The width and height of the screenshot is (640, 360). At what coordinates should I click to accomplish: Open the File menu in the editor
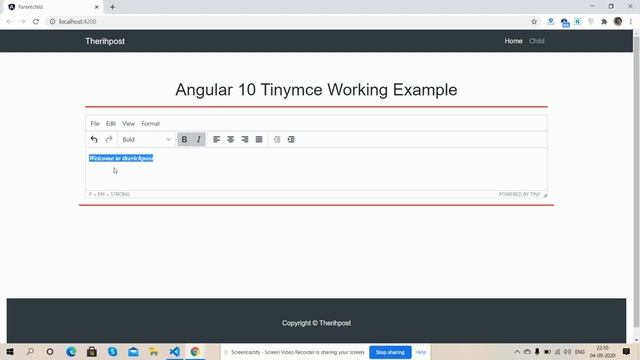(95, 124)
